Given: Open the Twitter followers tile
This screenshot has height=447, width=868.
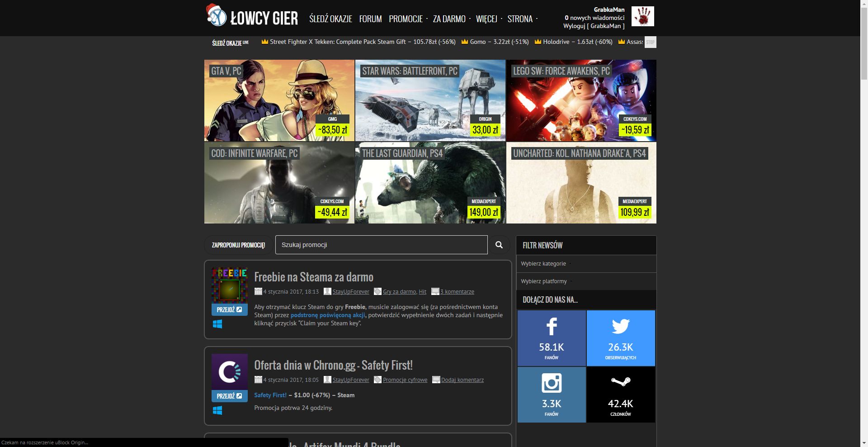Looking at the screenshot, I should click(x=621, y=338).
